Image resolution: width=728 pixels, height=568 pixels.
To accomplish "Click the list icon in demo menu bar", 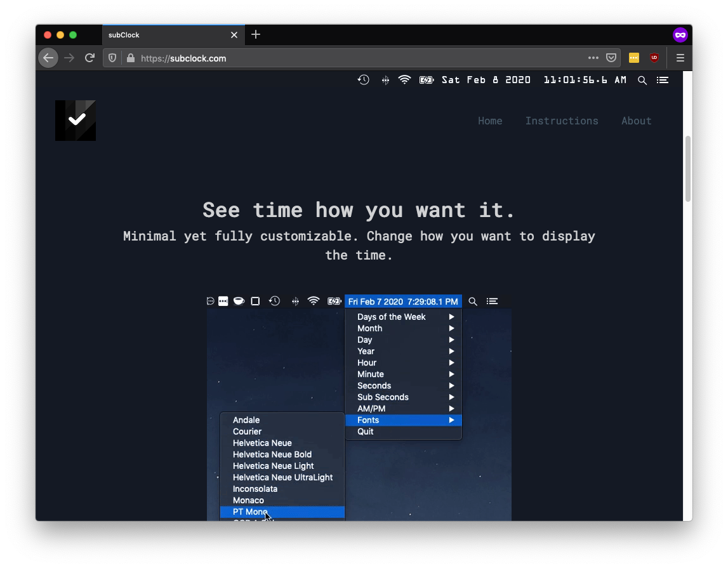I will pyautogui.click(x=492, y=301).
